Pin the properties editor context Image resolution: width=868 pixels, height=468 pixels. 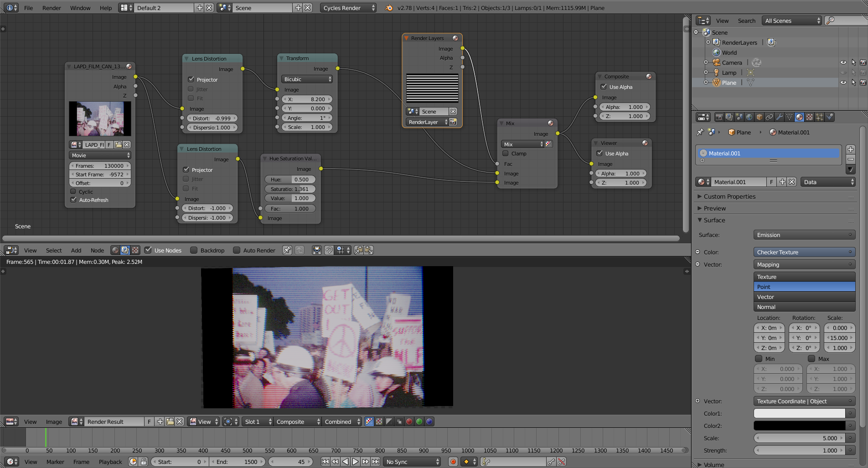[700, 132]
